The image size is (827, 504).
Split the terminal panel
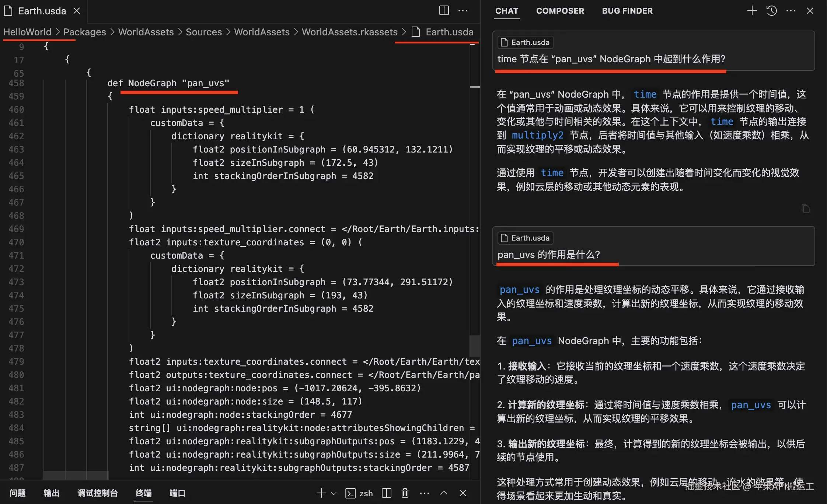[387, 493]
